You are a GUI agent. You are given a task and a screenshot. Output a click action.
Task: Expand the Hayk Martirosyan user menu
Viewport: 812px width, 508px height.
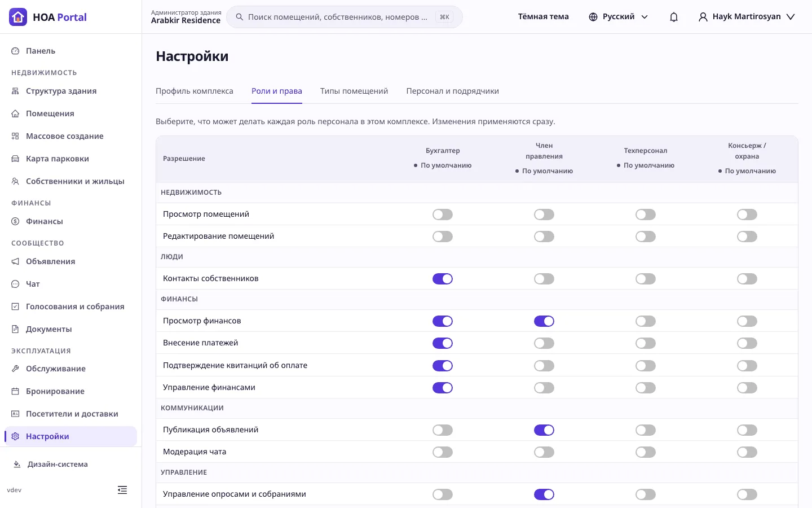pos(747,17)
